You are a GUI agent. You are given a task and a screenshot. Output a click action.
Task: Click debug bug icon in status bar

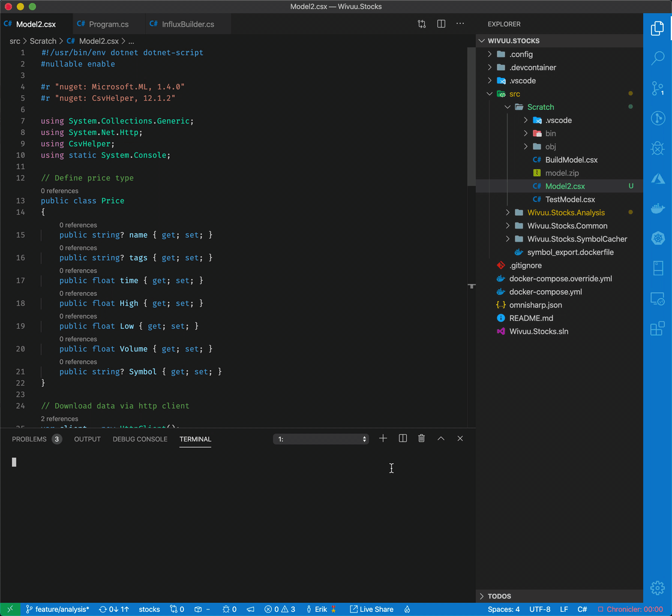230,609
